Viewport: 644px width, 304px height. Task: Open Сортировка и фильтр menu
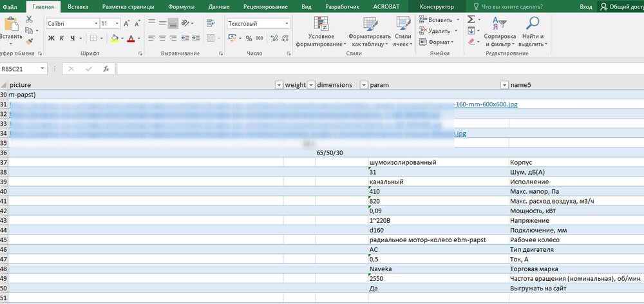click(500, 32)
